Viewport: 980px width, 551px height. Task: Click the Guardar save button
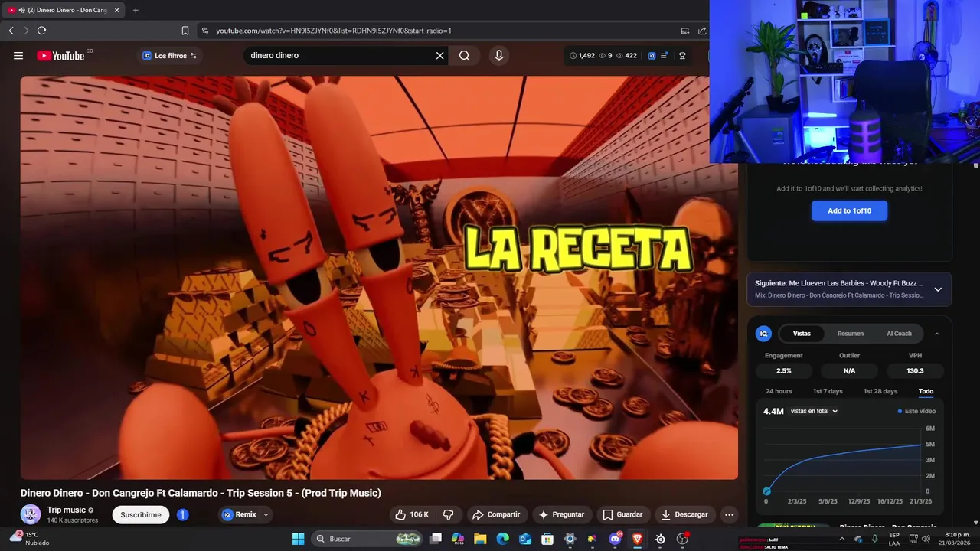(x=622, y=514)
